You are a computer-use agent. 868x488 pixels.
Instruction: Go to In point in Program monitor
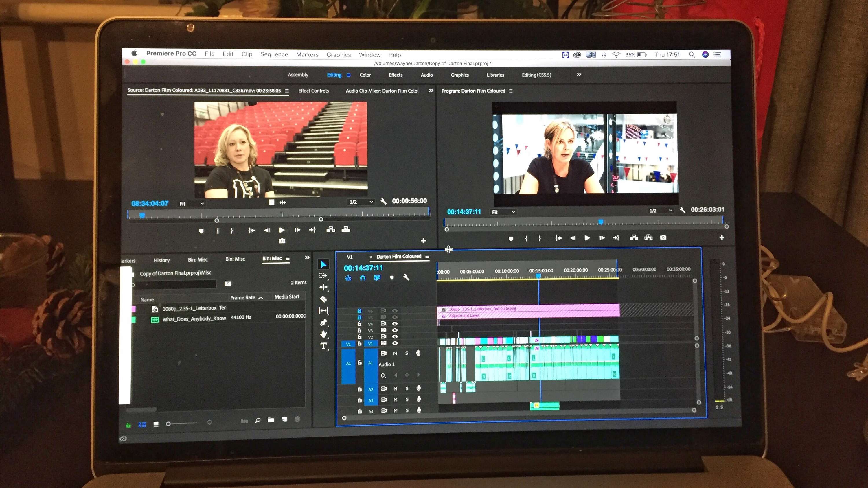pos(558,238)
